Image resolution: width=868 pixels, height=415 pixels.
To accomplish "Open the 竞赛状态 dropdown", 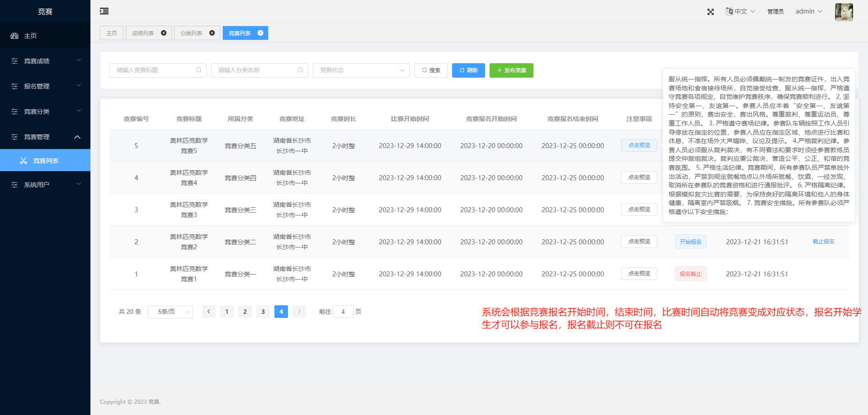I will [361, 70].
